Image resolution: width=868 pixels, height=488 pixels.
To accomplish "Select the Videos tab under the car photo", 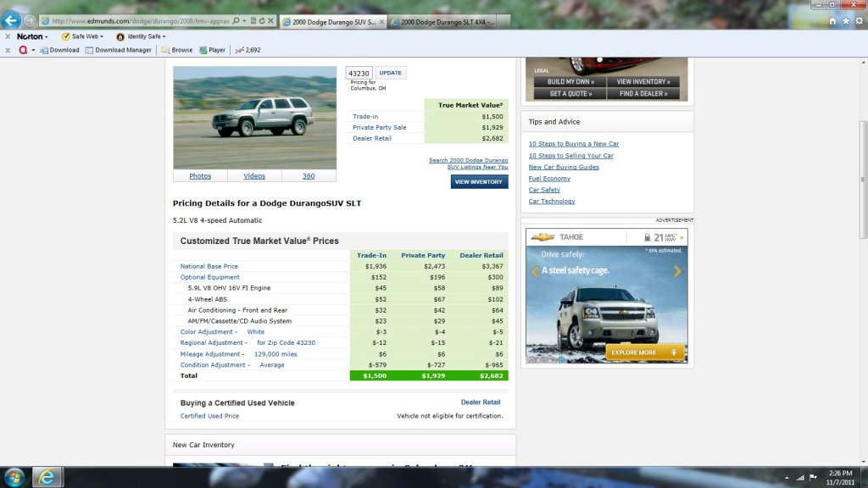I will pyautogui.click(x=254, y=176).
